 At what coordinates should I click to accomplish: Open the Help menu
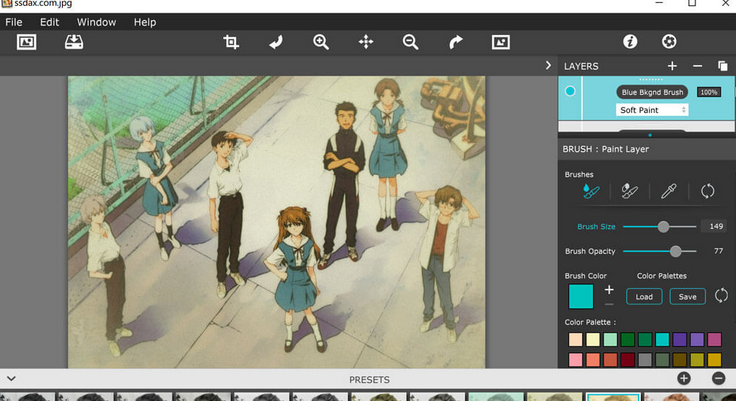[145, 22]
